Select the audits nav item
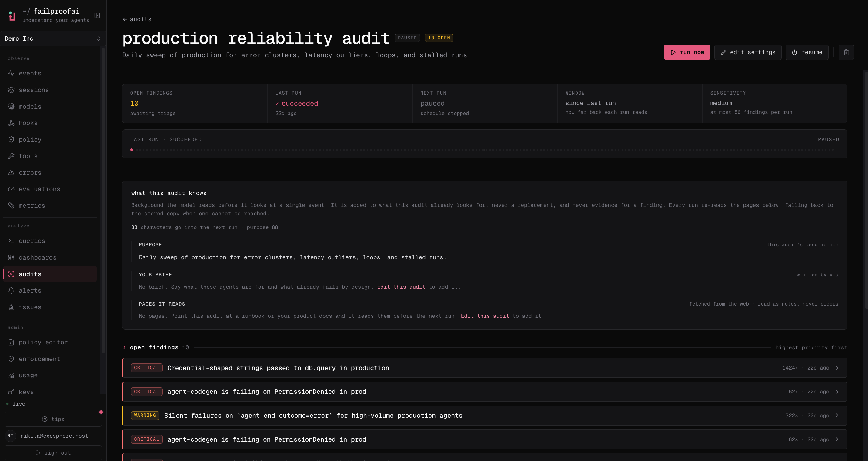Screen dimensions: 868x461 pos(50,274)
